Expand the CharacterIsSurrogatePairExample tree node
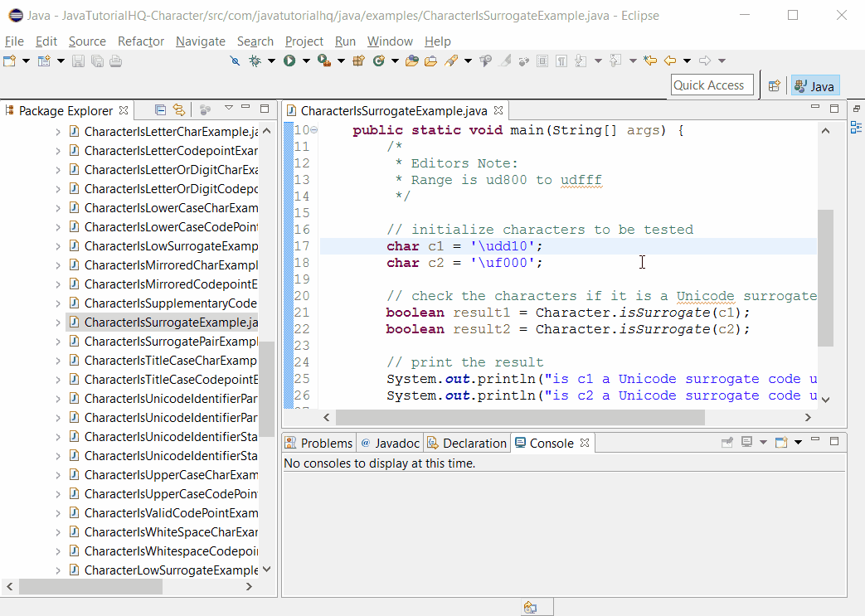 [58, 341]
